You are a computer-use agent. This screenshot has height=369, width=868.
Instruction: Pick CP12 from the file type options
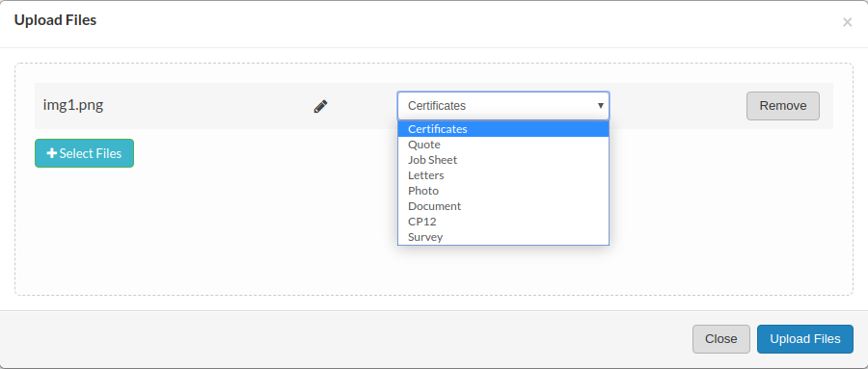[x=503, y=222]
